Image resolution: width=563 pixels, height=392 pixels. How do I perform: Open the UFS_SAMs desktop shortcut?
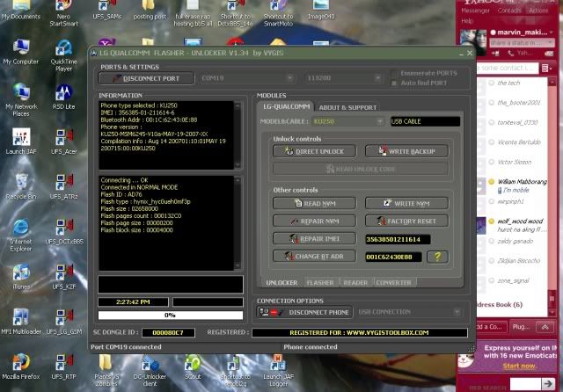(106, 10)
